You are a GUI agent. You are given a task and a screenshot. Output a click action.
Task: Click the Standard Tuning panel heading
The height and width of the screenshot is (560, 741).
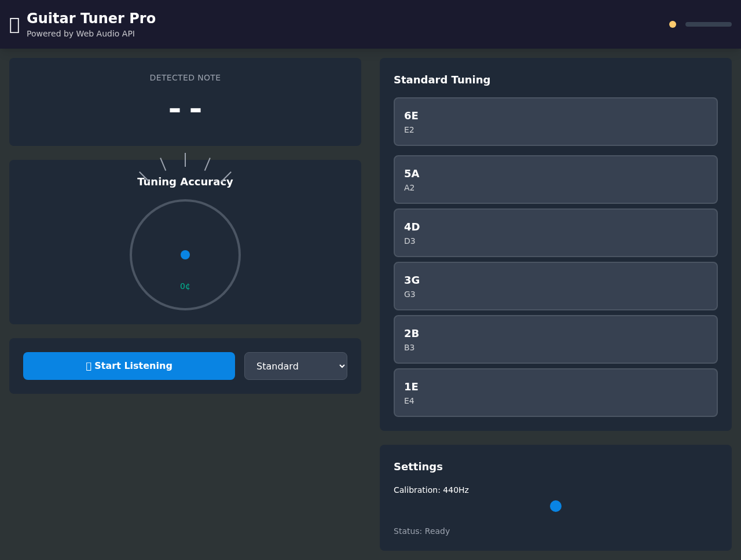pos(442,80)
